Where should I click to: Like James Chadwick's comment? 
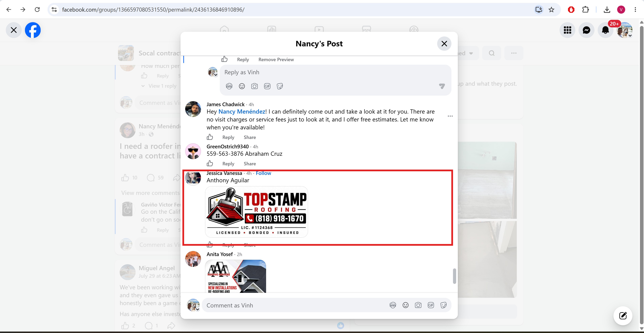point(210,137)
